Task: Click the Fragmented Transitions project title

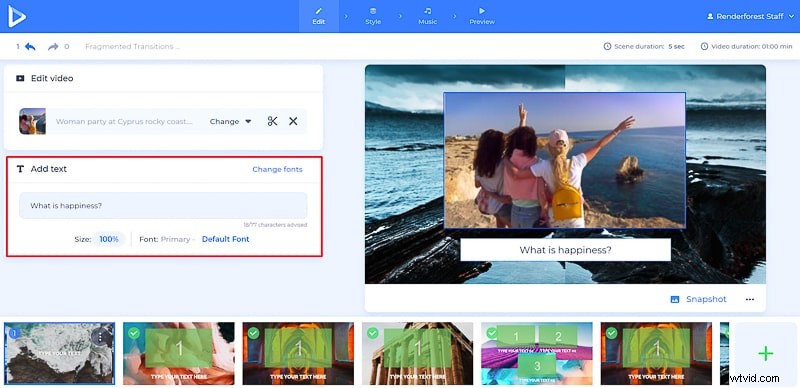Action: coord(133,46)
